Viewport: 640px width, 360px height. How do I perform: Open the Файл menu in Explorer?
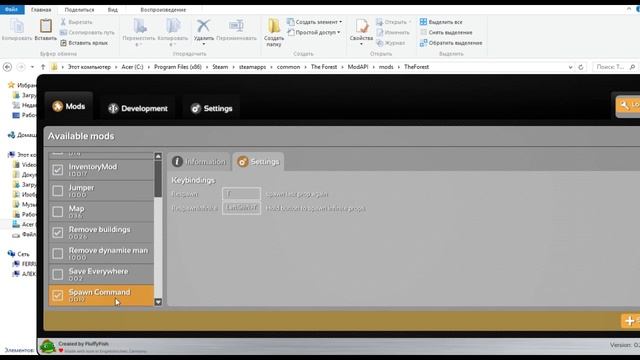[x=11, y=9]
